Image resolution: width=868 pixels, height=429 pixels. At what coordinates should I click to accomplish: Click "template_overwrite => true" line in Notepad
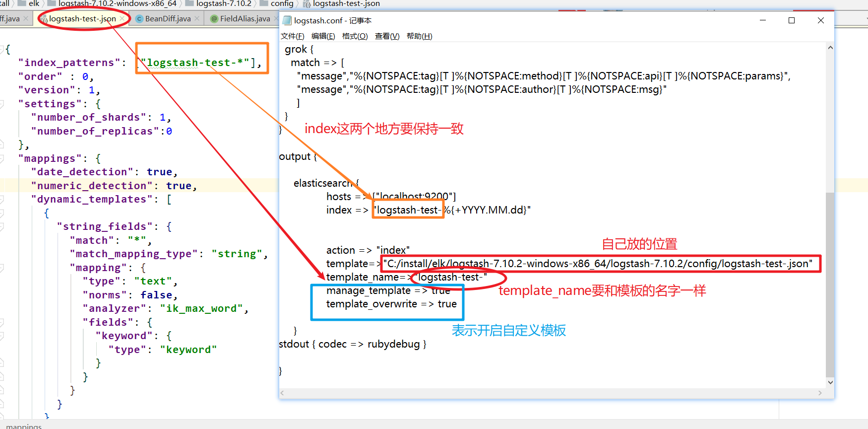(x=391, y=304)
